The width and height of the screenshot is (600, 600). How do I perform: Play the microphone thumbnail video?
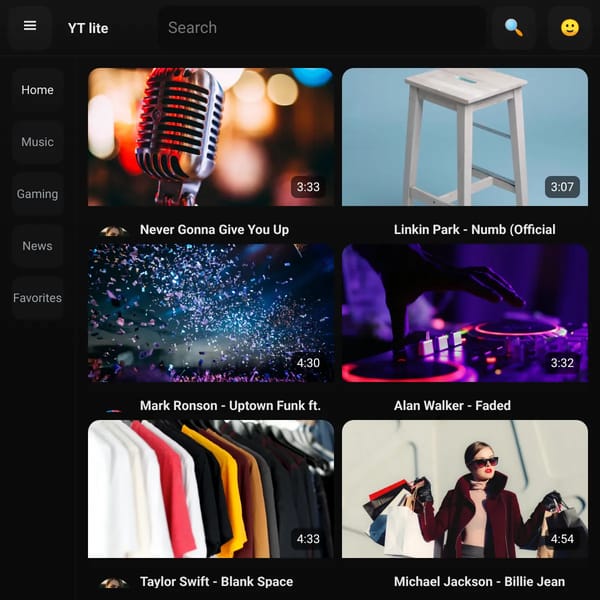(211, 137)
